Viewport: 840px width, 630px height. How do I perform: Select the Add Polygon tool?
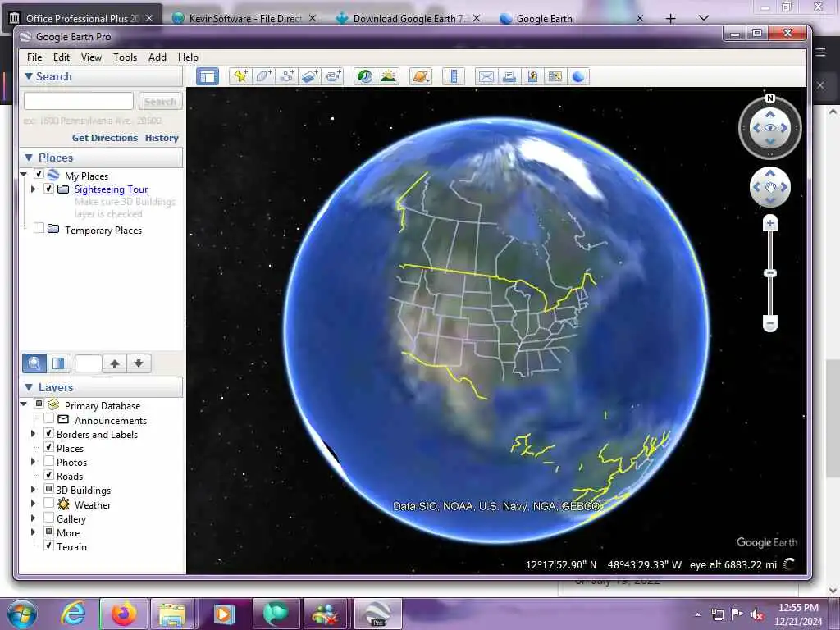tap(263, 76)
